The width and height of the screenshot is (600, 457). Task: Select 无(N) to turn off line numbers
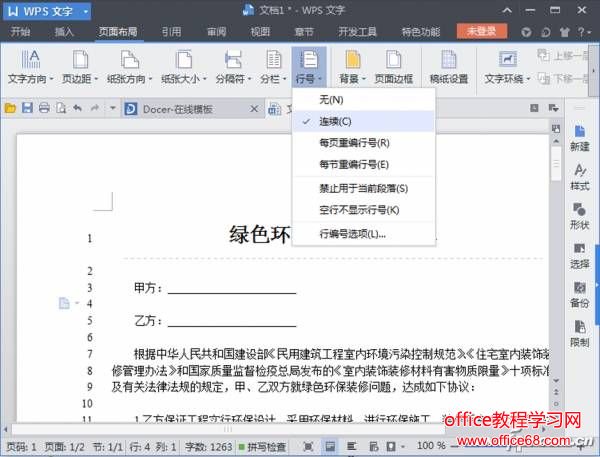tap(364, 100)
